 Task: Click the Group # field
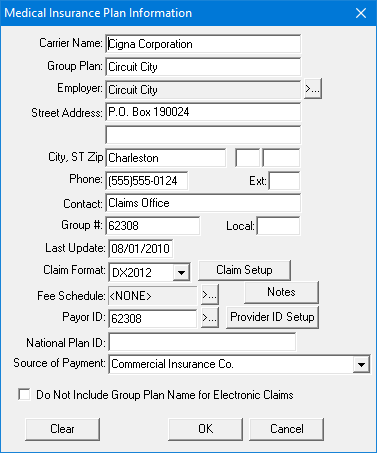click(153, 226)
